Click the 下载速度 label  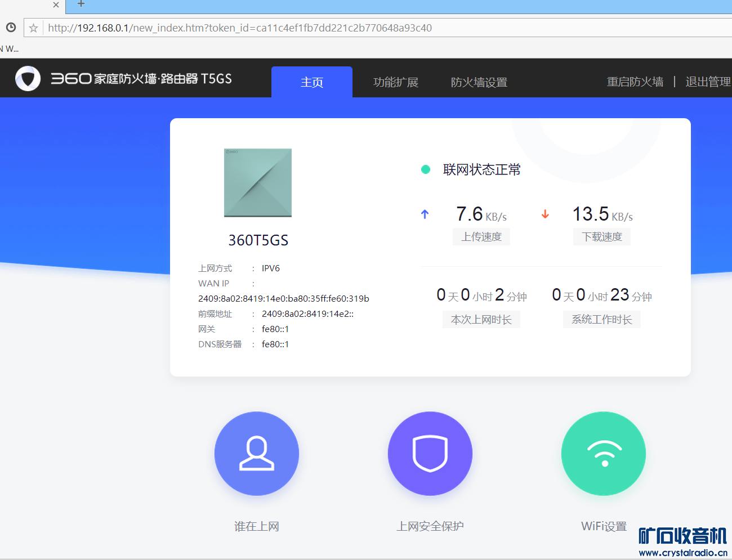pos(602,237)
